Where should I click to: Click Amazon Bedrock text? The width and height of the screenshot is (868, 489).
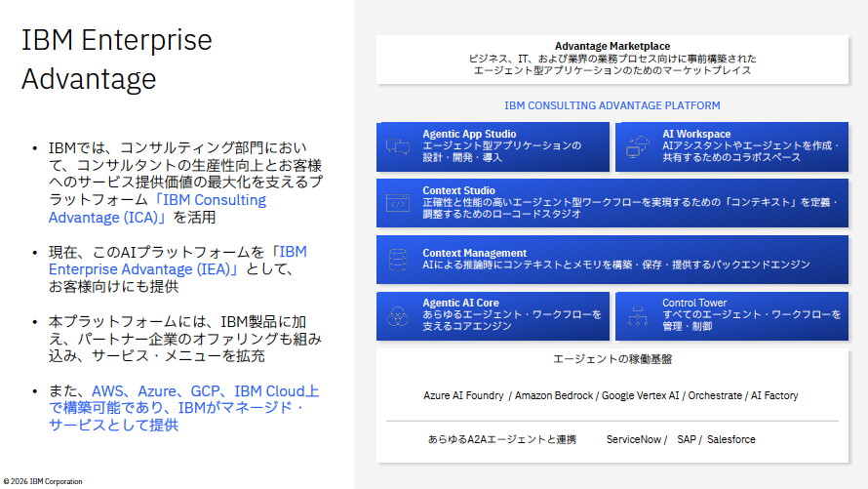tap(554, 395)
